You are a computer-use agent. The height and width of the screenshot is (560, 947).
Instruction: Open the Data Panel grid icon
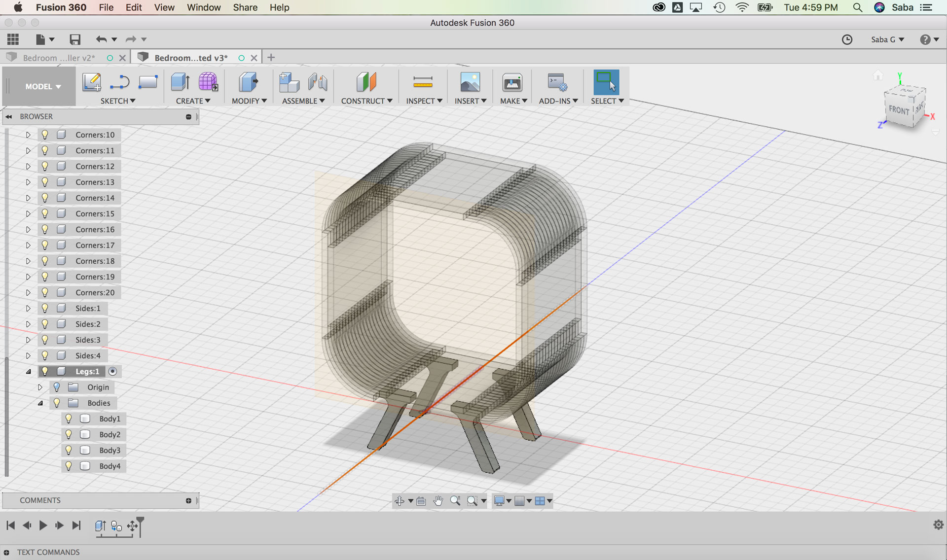13,39
